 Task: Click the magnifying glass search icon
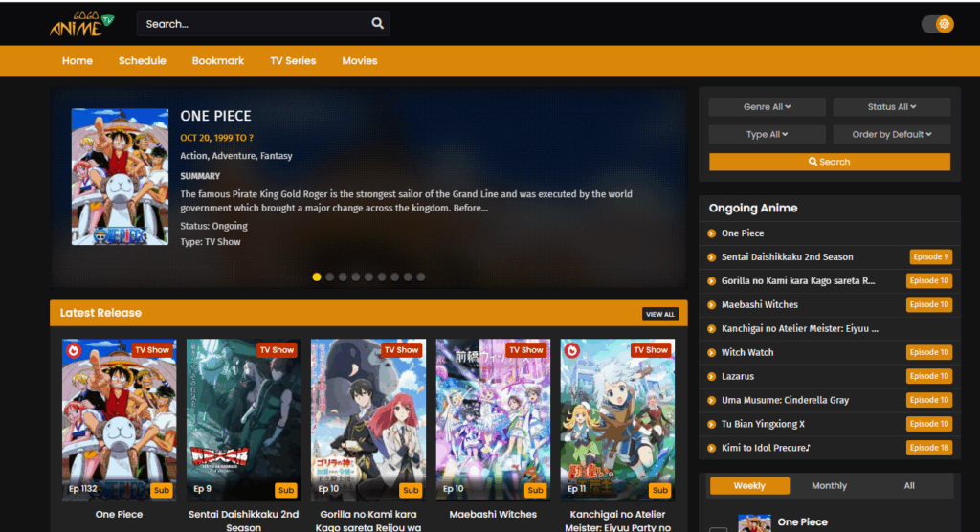point(378,24)
